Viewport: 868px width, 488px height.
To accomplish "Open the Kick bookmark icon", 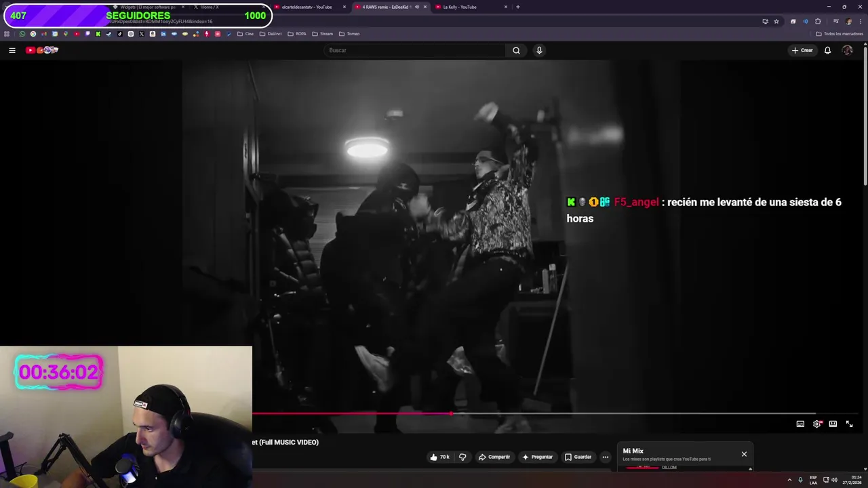I will (98, 34).
